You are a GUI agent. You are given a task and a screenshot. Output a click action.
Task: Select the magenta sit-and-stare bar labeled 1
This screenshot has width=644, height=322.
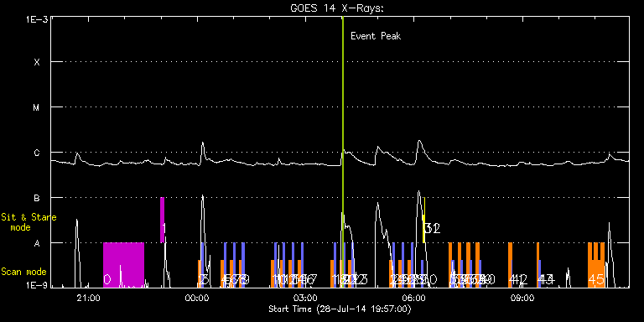coord(162,220)
